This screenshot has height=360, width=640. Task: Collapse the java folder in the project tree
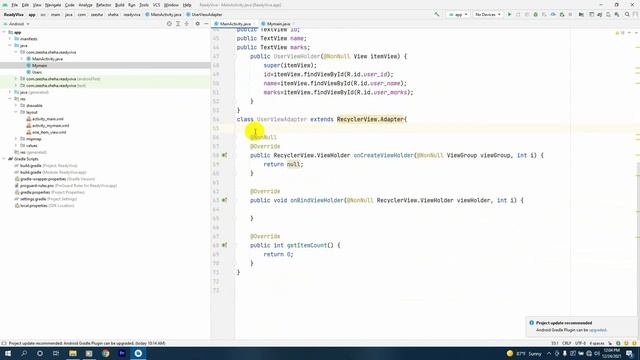11,45
